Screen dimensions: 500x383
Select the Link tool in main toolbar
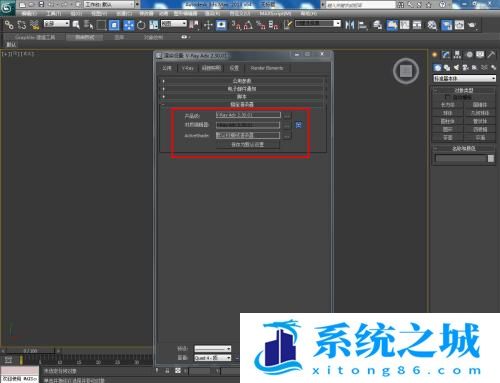9,25
